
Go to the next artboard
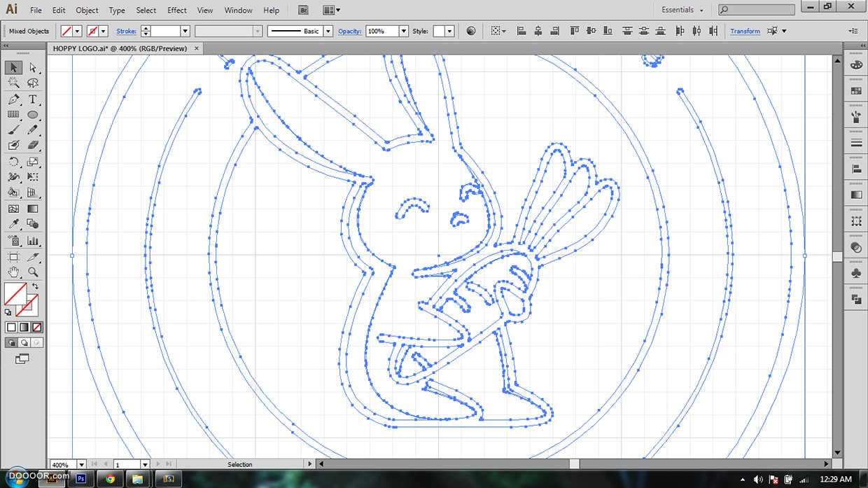click(160, 464)
